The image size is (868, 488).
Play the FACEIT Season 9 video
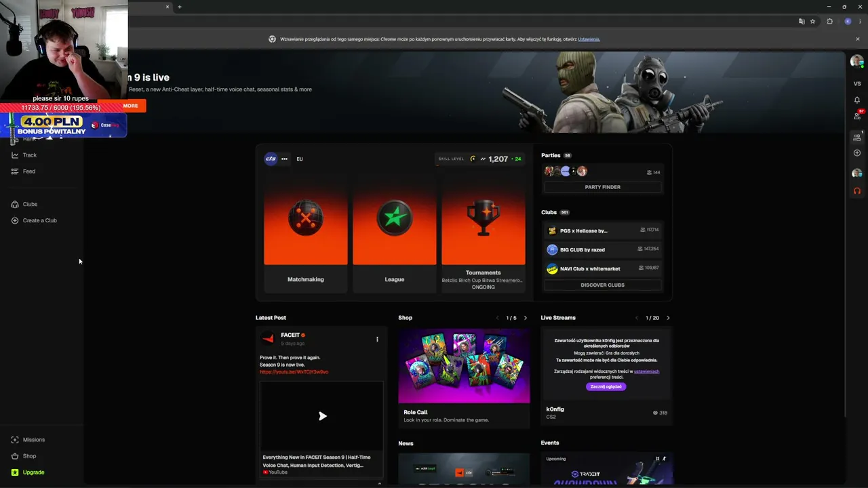click(322, 416)
